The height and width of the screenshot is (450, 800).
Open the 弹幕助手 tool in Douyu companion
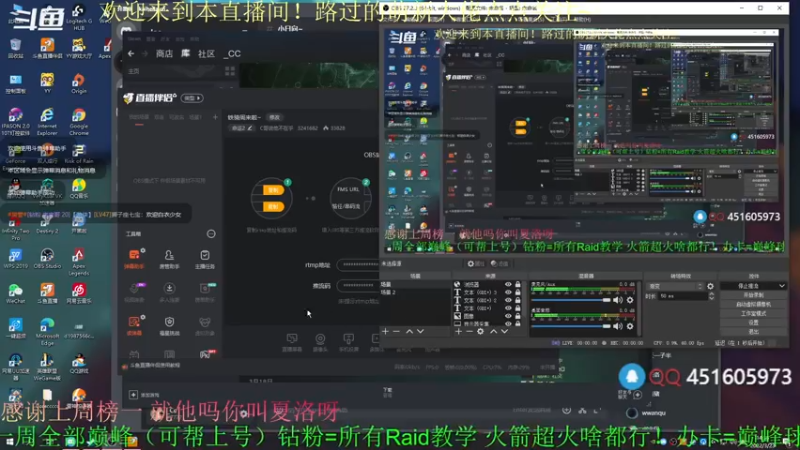[134, 258]
